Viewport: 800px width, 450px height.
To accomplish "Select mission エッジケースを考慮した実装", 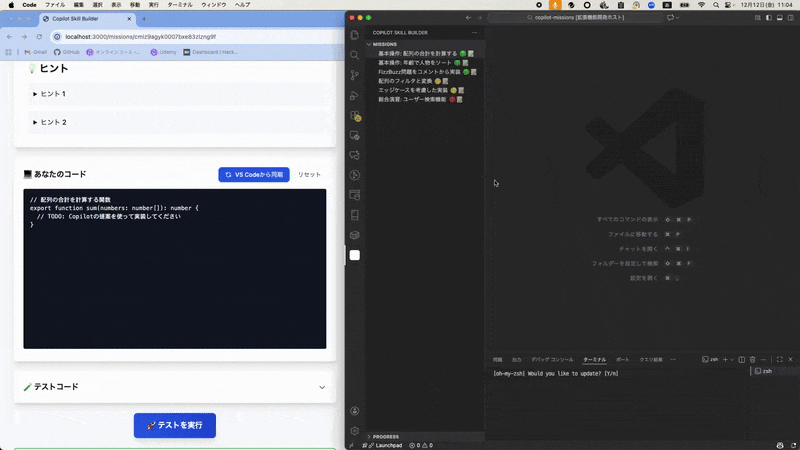I will (x=425, y=90).
